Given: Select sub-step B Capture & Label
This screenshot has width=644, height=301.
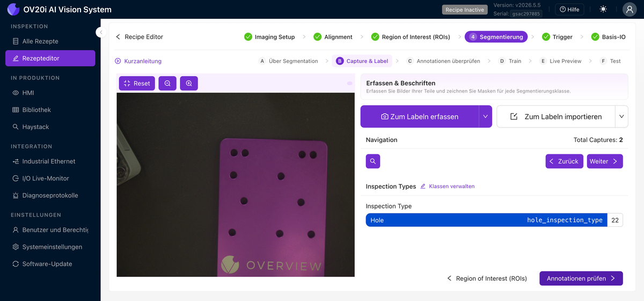Looking at the screenshot, I should (x=362, y=61).
